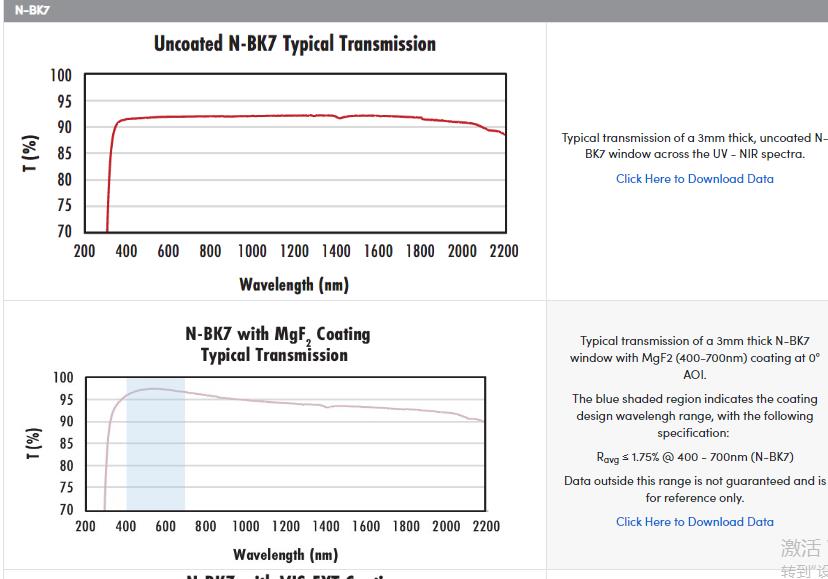Image resolution: width=828 pixels, height=579 pixels.
Task: Click the Ravg ≤ 1.75% specification text
Action: pyautogui.click(x=694, y=457)
